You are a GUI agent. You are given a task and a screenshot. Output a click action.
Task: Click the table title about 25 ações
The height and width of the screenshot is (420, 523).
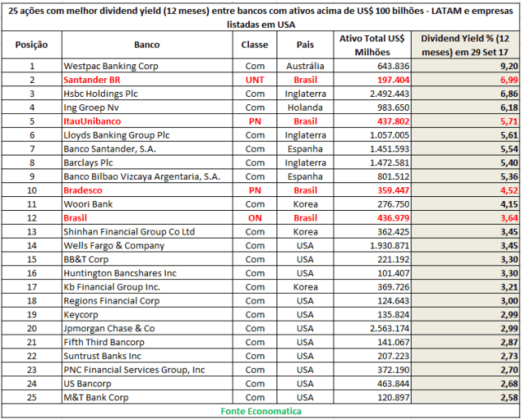[x=260, y=17]
